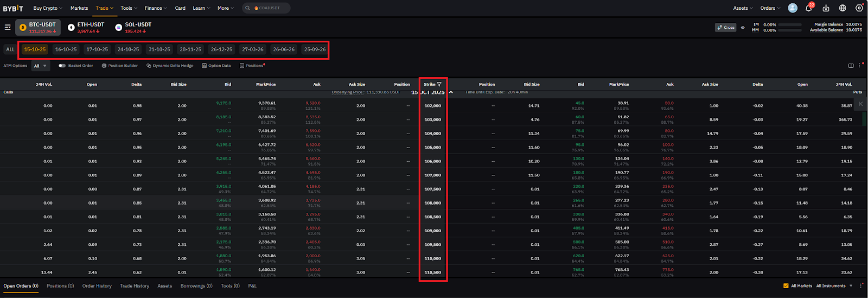
Task: Show ALL expiry dates
Action: pos(10,49)
